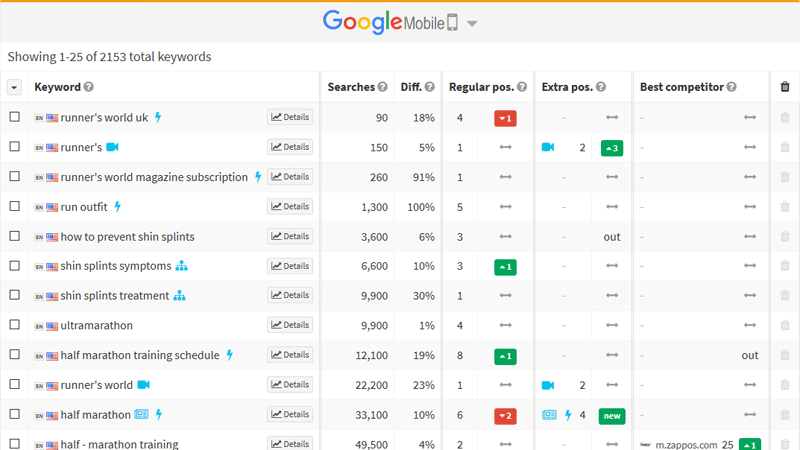Expand the select-all checkbox dropdown in header

(x=14, y=87)
